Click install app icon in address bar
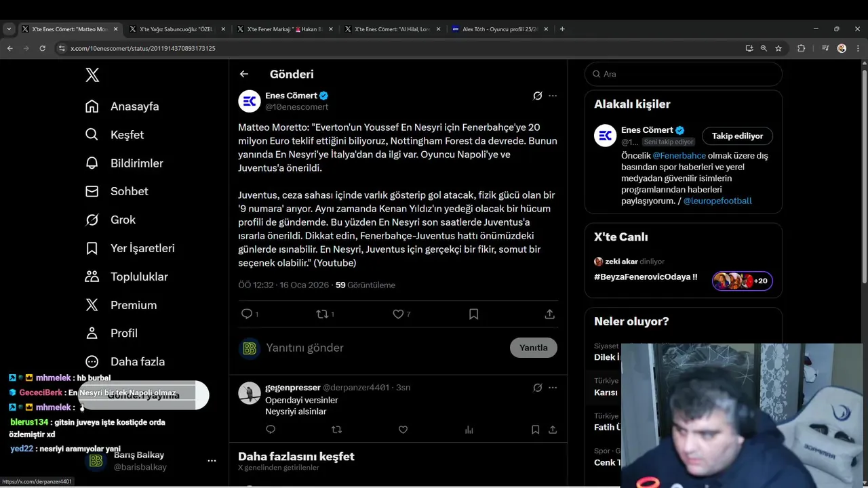 click(x=749, y=48)
